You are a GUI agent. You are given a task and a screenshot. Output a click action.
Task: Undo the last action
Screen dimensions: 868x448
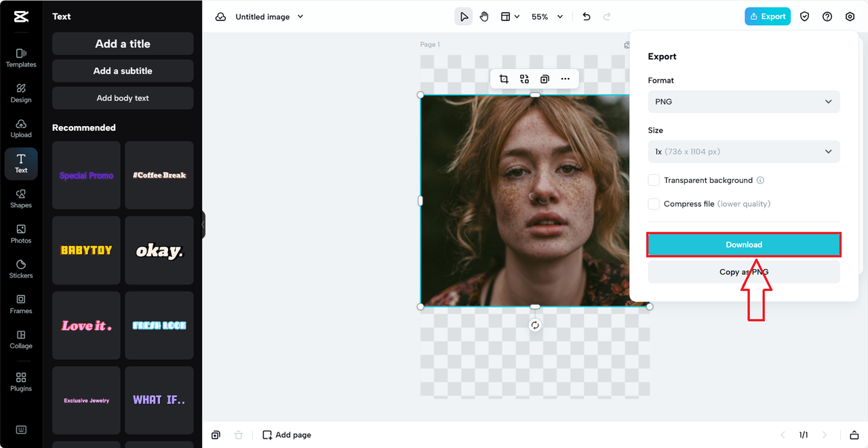coord(587,17)
